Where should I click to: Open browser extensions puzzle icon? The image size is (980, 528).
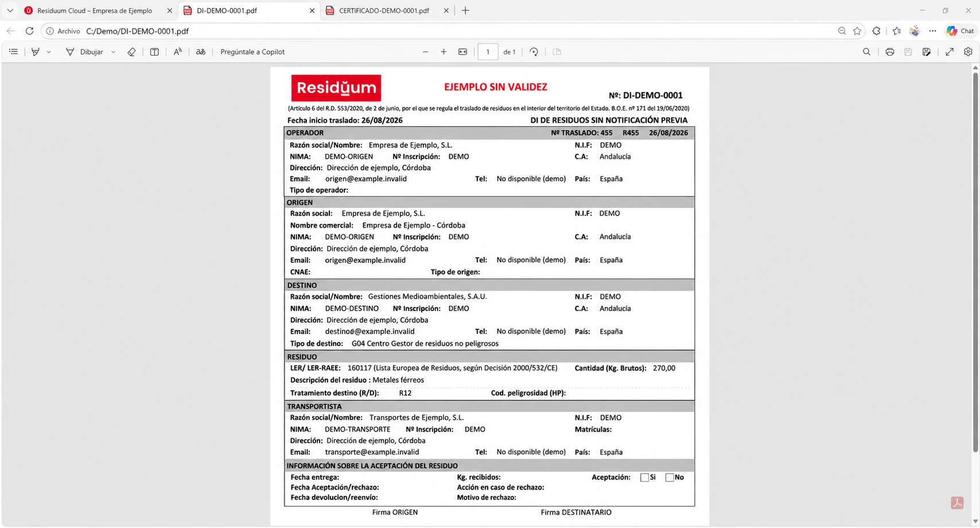876,31
